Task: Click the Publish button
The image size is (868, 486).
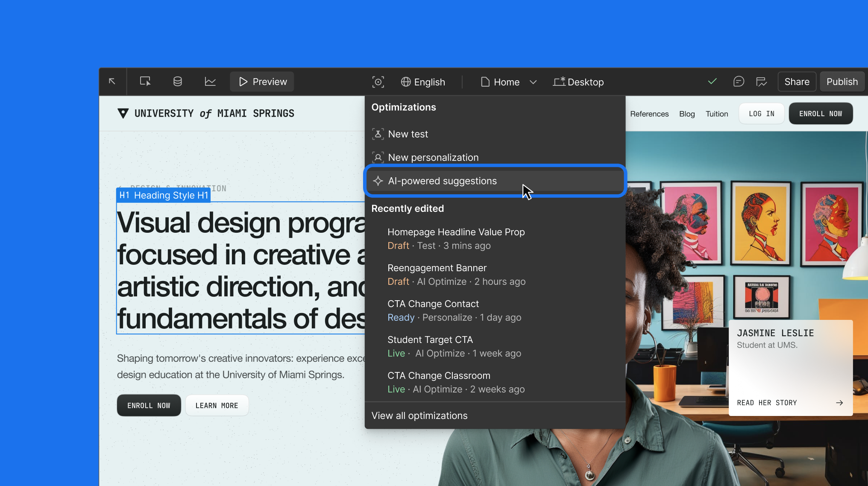Action: click(842, 82)
